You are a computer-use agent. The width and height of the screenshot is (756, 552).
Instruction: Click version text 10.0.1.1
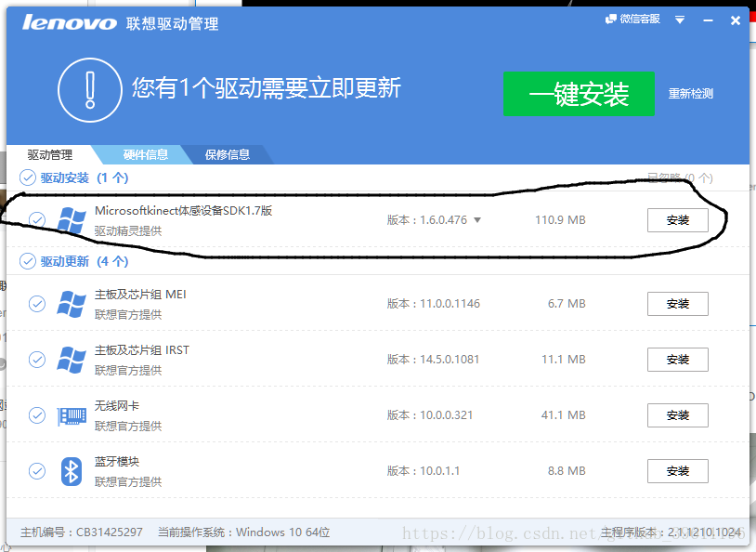click(x=439, y=470)
